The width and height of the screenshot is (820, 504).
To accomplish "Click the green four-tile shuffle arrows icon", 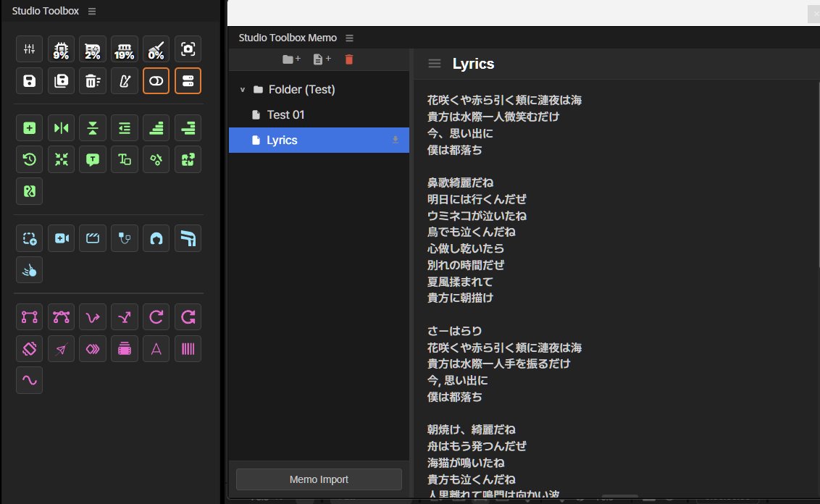I will 188,159.
